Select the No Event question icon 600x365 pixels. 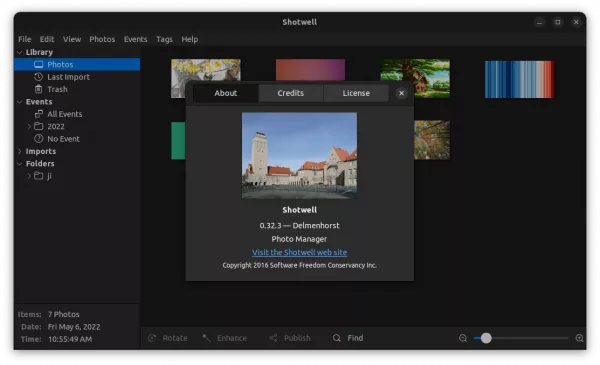(x=39, y=139)
